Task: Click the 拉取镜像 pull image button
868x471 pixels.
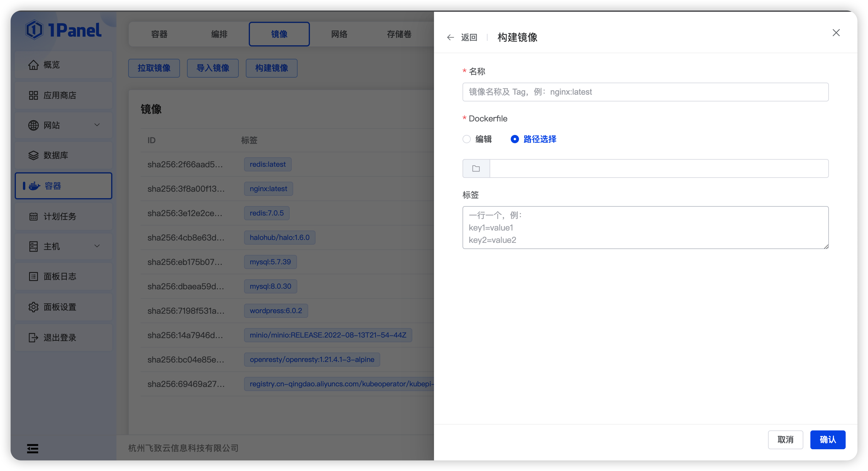Action: click(154, 68)
